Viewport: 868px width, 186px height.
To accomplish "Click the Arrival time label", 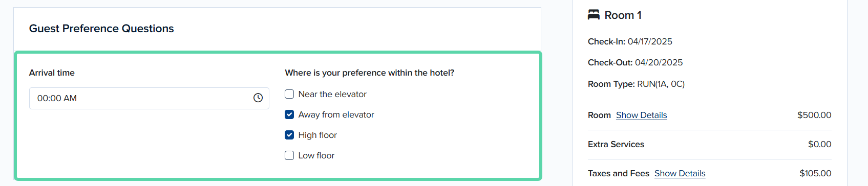I will coord(52,73).
